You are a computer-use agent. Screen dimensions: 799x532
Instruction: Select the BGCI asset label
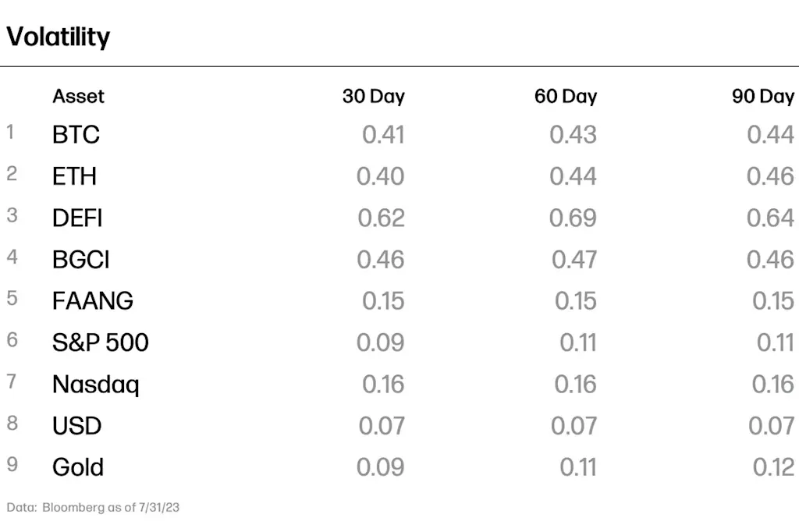click(80, 260)
